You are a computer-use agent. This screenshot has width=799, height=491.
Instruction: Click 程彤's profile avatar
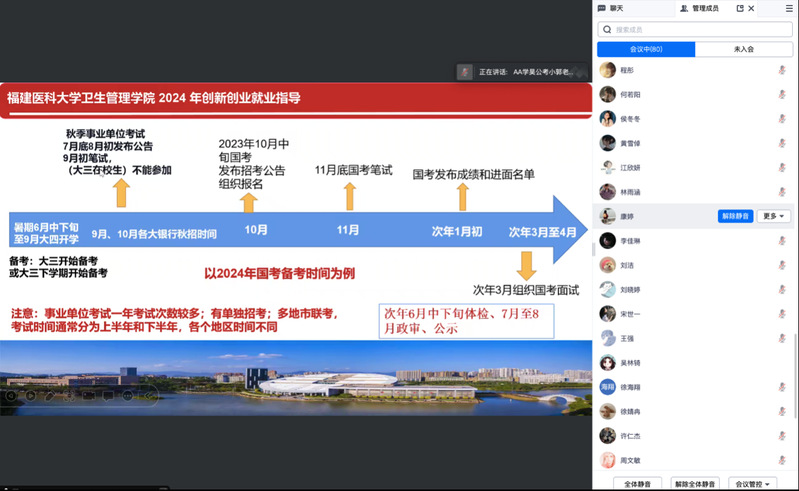606,70
